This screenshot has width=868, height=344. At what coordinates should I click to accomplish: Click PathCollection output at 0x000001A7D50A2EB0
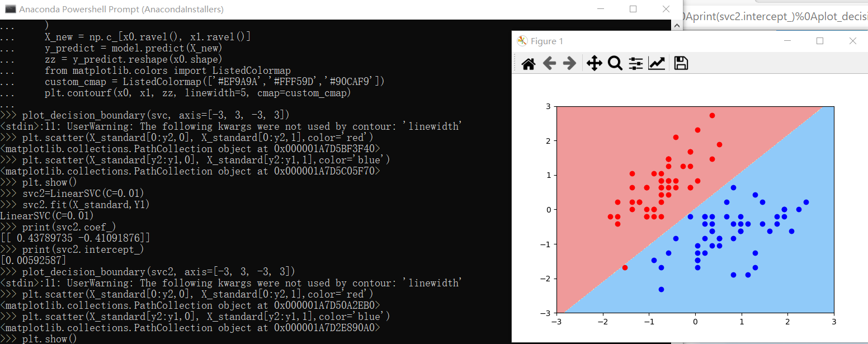point(190,305)
